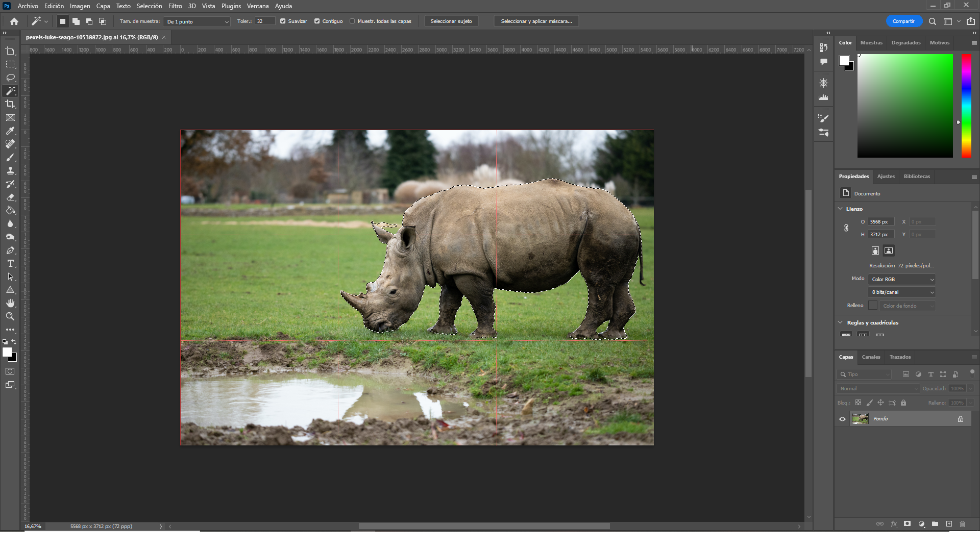Disable the Contiguo checkbox

[x=317, y=21]
